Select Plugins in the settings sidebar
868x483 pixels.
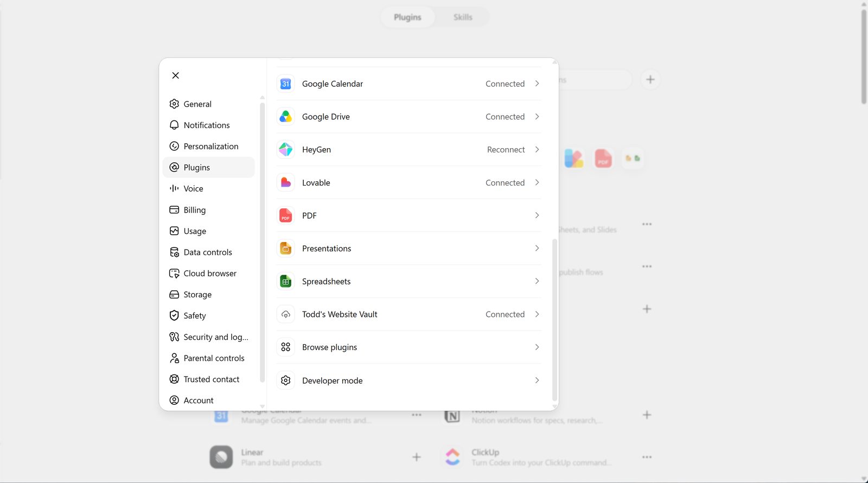coord(209,167)
